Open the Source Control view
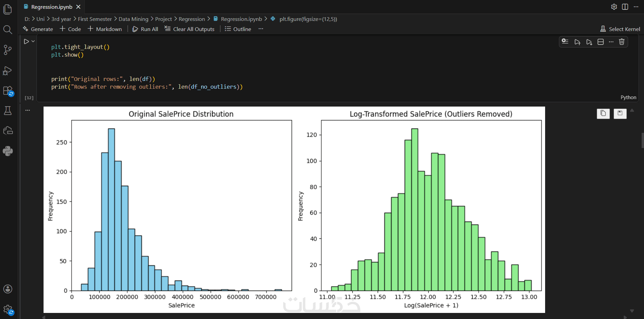This screenshot has width=644, height=319. (x=7, y=50)
